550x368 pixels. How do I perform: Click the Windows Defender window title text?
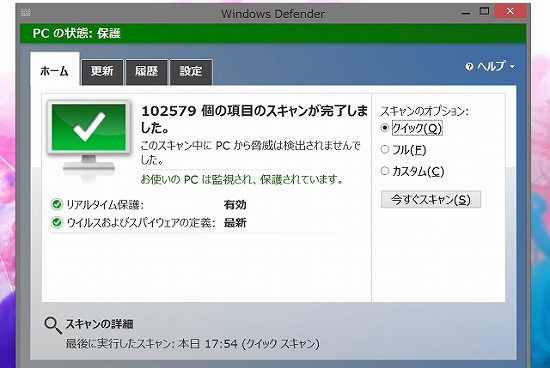pyautogui.click(x=273, y=14)
